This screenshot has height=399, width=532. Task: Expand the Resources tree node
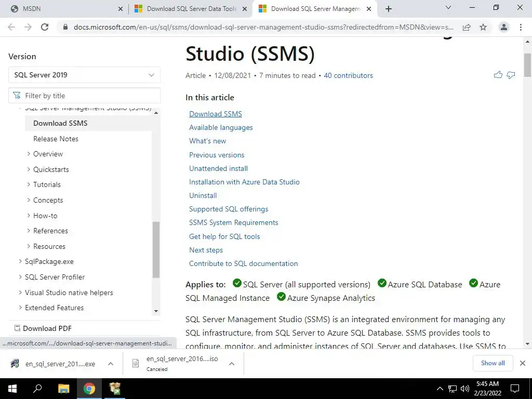(x=29, y=246)
